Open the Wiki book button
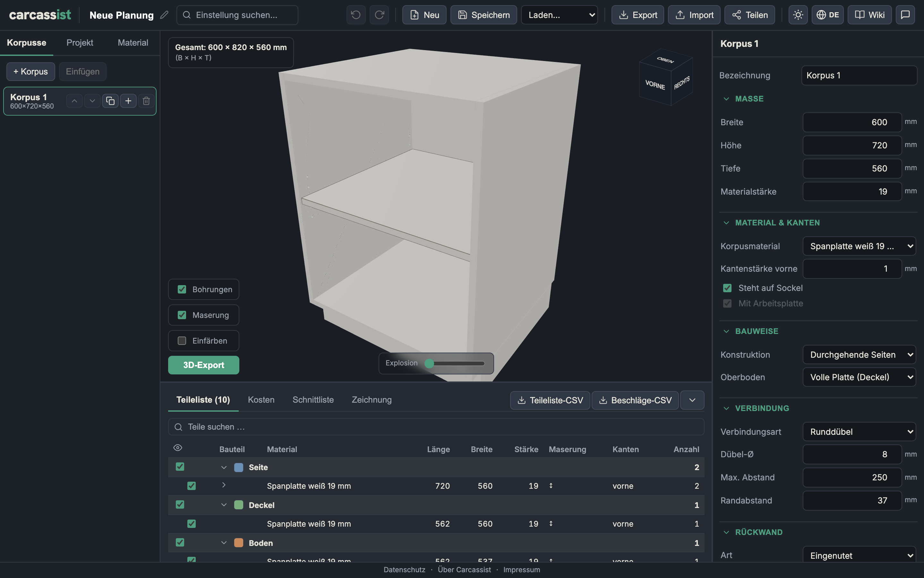 tap(869, 15)
